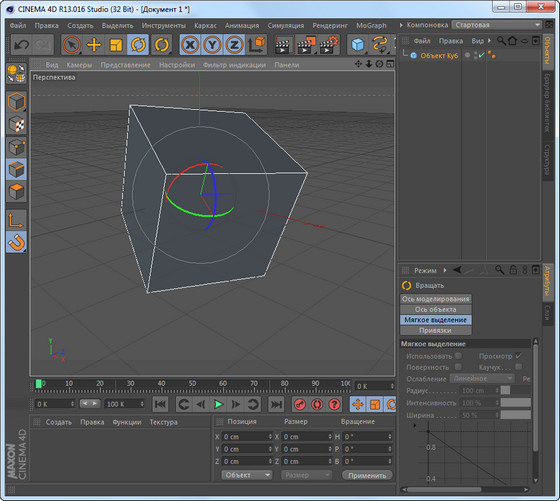Click the viewport orbit icon
The width and height of the screenshot is (560, 501).
point(379,64)
